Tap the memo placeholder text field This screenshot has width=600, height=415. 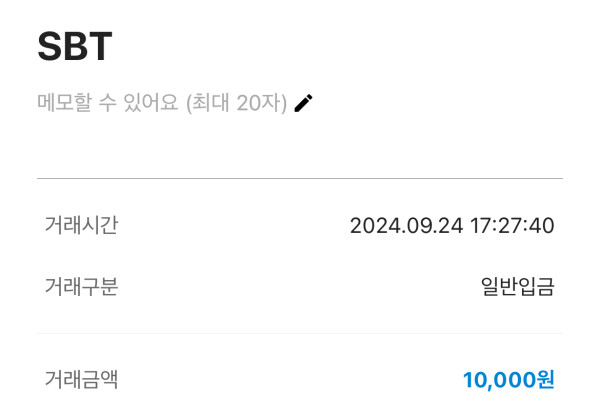(x=162, y=103)
